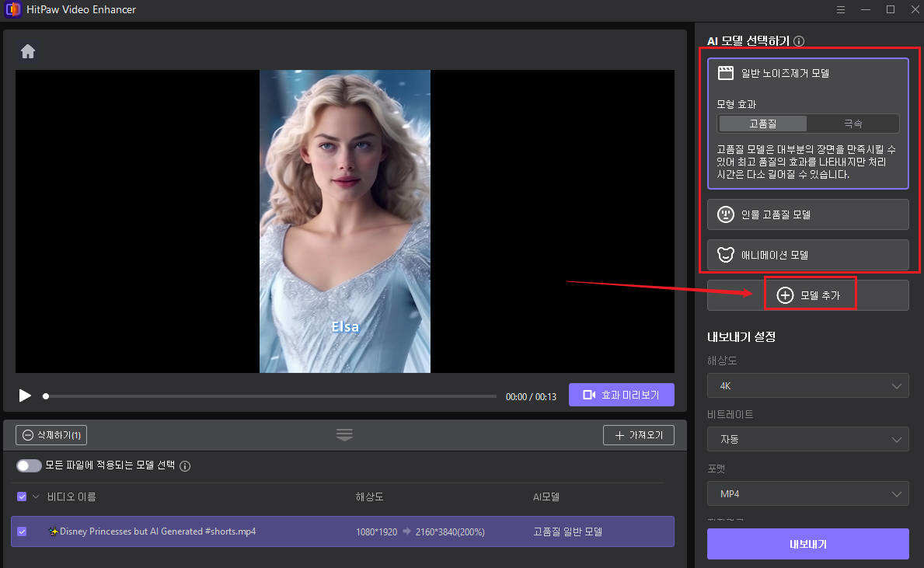The width and height of the screenshot is (924, 568).
Task: Open the 포맷 dropdown showing MP4
Action: [x=808, y=493]
